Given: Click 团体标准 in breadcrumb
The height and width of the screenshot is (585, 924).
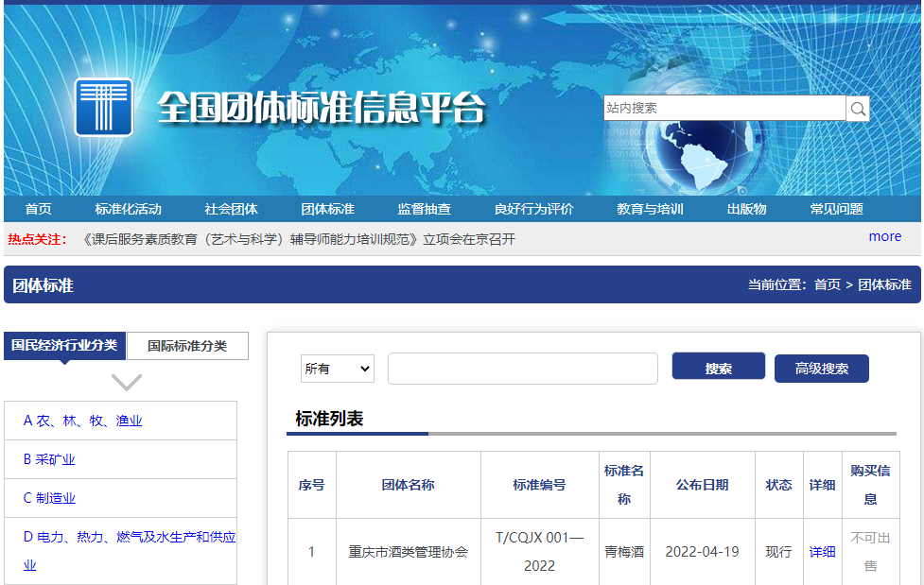Looking at the screenshot, I should point(884,284).
